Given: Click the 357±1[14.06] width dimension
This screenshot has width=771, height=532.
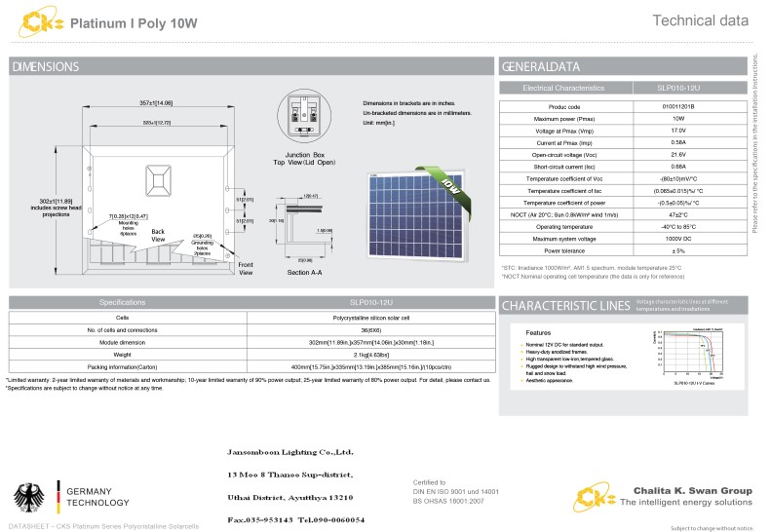Looking at the screenshot, I should point(156,103).
